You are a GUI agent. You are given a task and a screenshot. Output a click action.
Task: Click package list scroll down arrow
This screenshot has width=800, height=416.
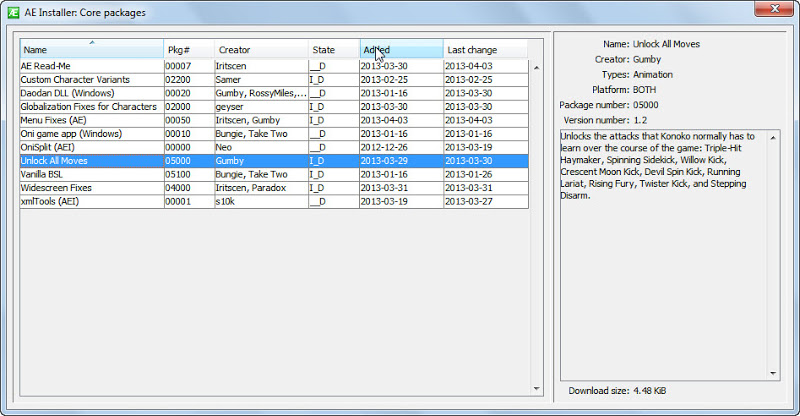click(536, 389)
